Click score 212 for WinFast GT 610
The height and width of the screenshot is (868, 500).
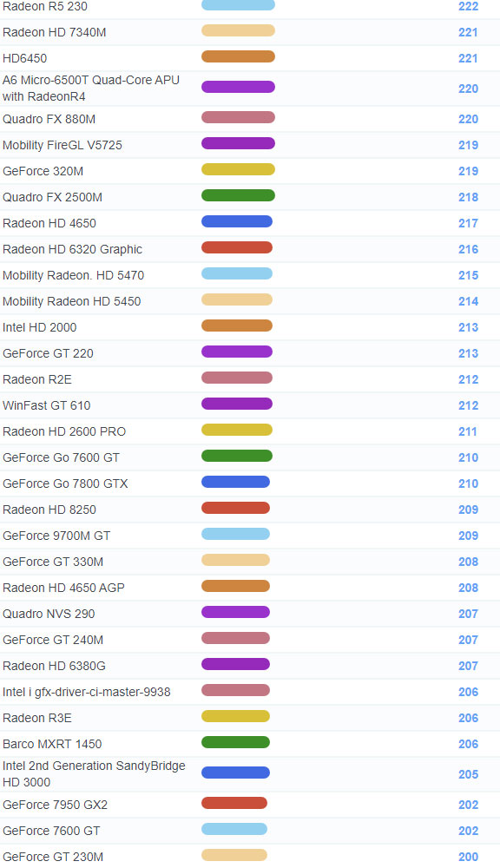(469, 405)
